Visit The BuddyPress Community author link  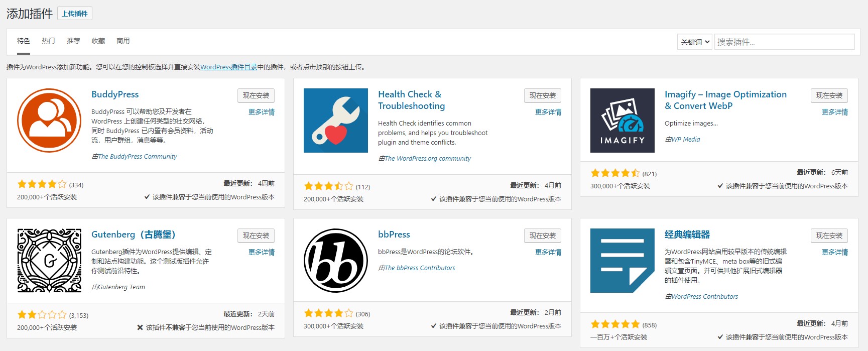coord(138,157)
